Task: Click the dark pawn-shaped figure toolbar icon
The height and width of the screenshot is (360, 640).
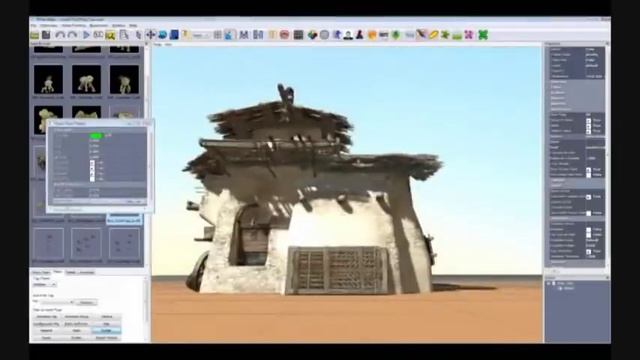Action: [x=360, y=35]
